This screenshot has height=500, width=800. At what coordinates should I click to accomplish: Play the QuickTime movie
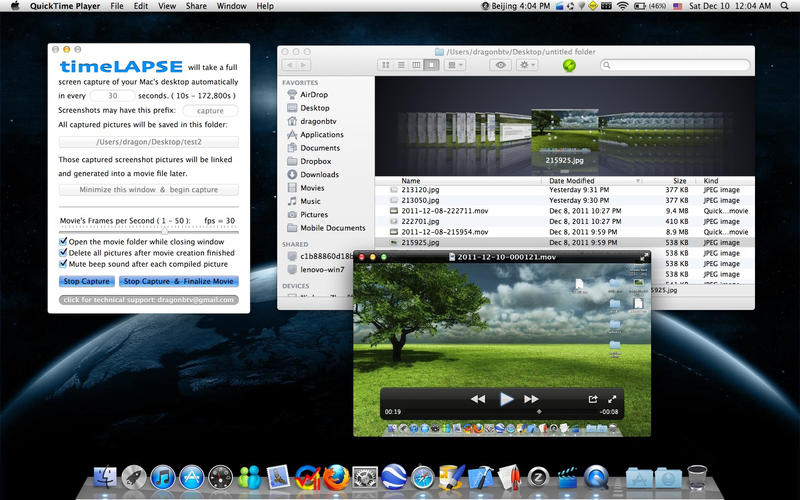tap(506, 399)
